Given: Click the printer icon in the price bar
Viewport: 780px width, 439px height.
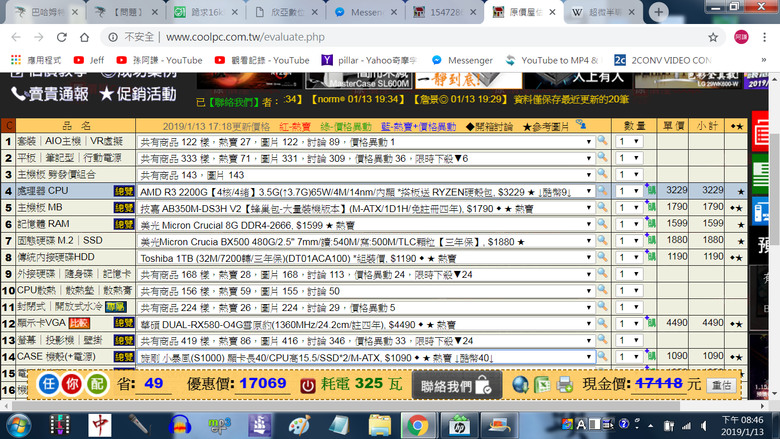Looking at the screenshot, I should 565,384.
